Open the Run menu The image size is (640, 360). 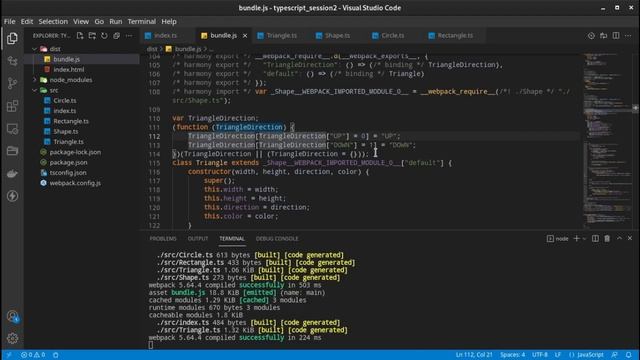coord(116,22)
